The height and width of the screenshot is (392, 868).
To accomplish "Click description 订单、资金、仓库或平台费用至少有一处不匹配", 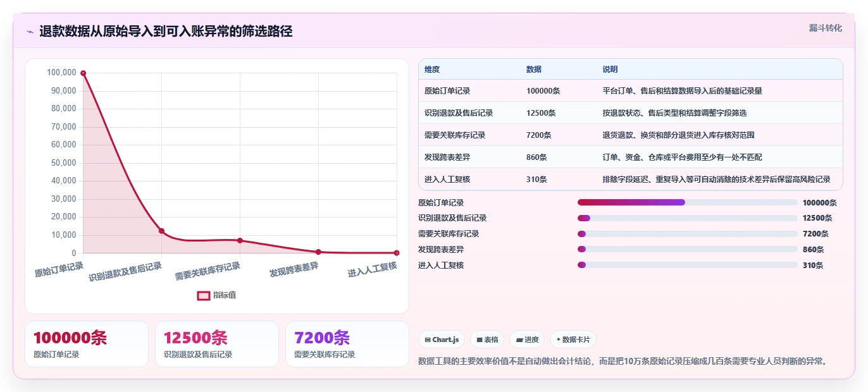I will coord(682,157).
